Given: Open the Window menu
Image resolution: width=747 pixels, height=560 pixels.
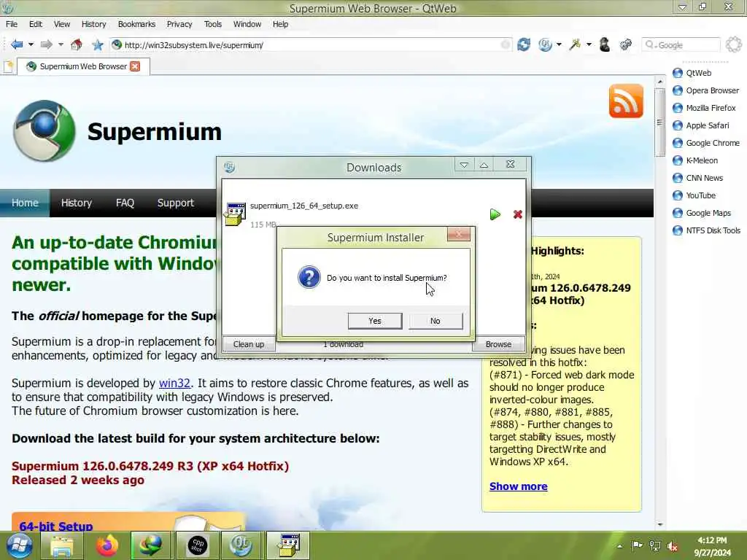Looking at the screenshot, I should pos(247,24).
